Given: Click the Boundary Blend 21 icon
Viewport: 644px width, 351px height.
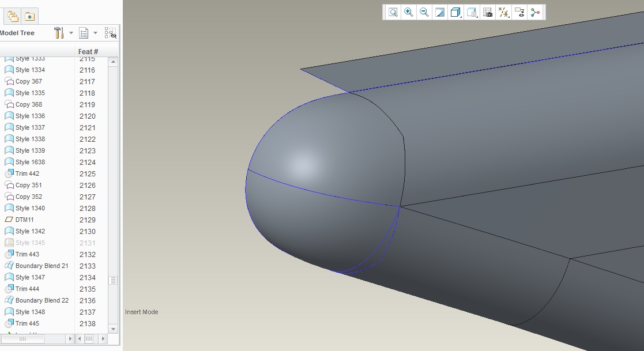Looking at the screenshot, I should 9,266.
